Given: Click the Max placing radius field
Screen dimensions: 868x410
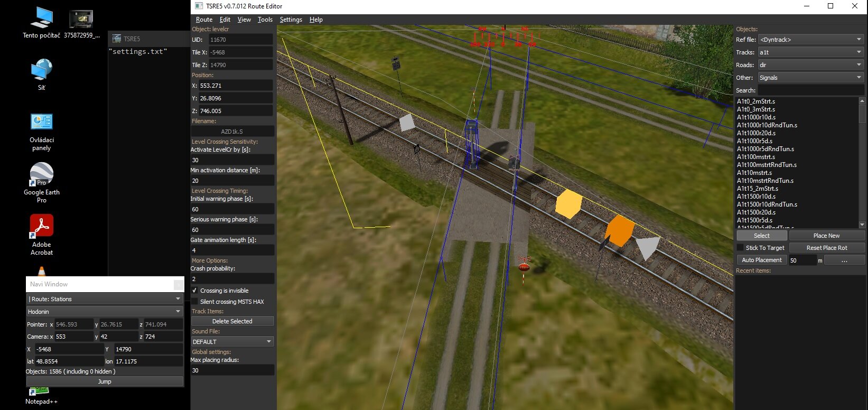Looking at the screenshot, I should click(x=232, y=370).
